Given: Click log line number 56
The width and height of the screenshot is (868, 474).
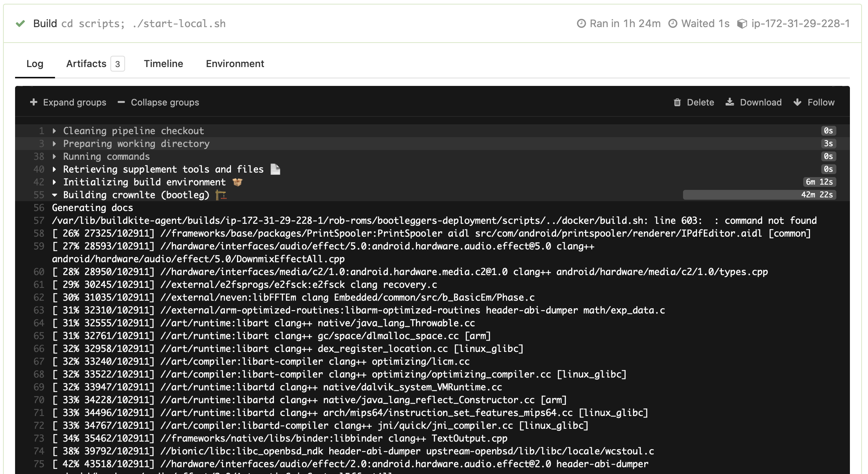Looking at the screenshot, I should tap(39, 208).
